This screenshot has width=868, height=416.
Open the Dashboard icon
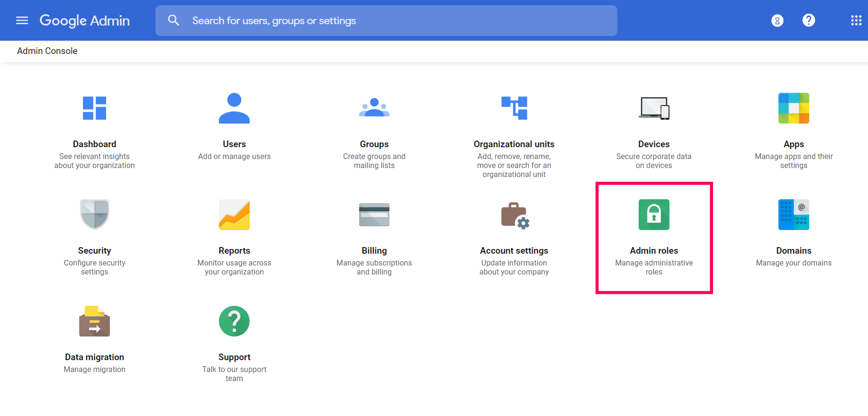click(95, 108)
